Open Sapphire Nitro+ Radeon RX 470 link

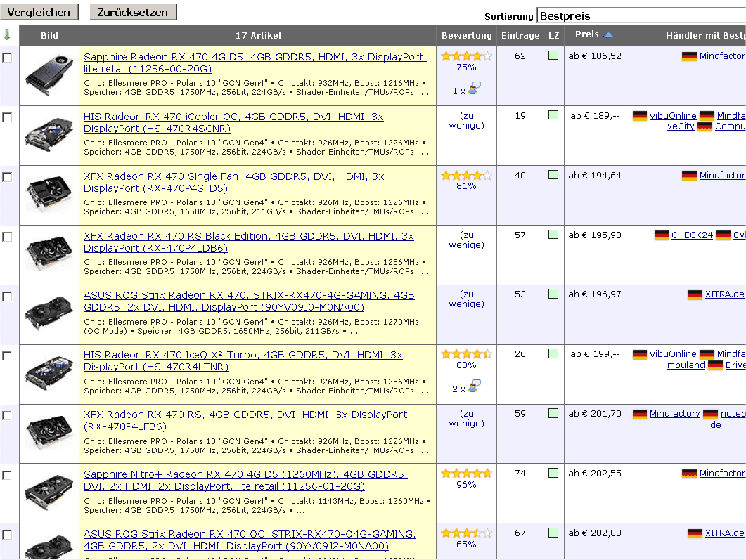point(245,480)
